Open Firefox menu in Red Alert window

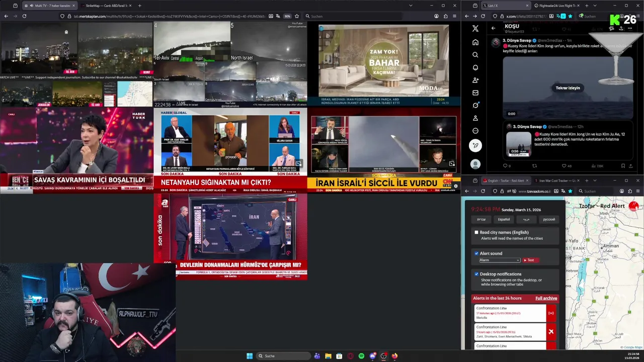point(638,191)
